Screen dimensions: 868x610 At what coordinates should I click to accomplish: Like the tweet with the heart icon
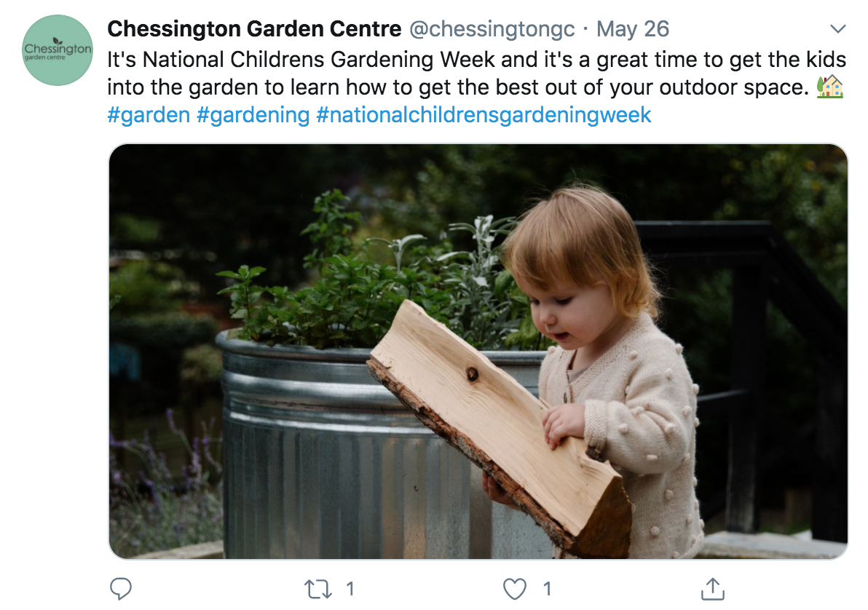click(514, 589)
